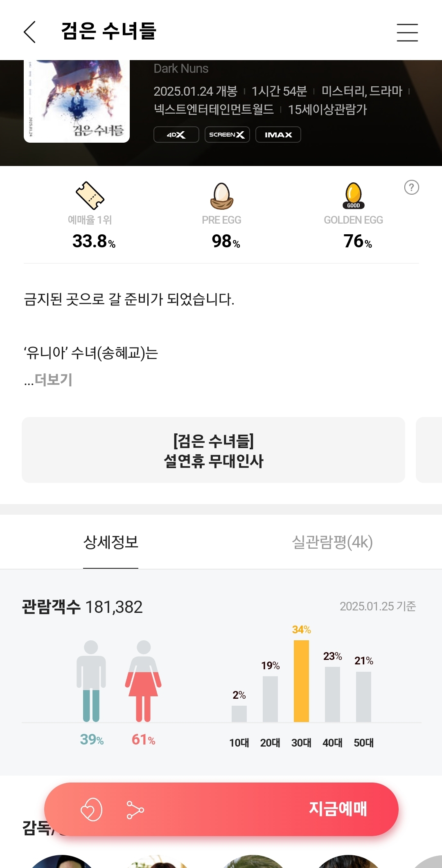This screenshot has height=868, width=442.
Task: Tap the question mark help icon
Action: (x=411, y=187)
